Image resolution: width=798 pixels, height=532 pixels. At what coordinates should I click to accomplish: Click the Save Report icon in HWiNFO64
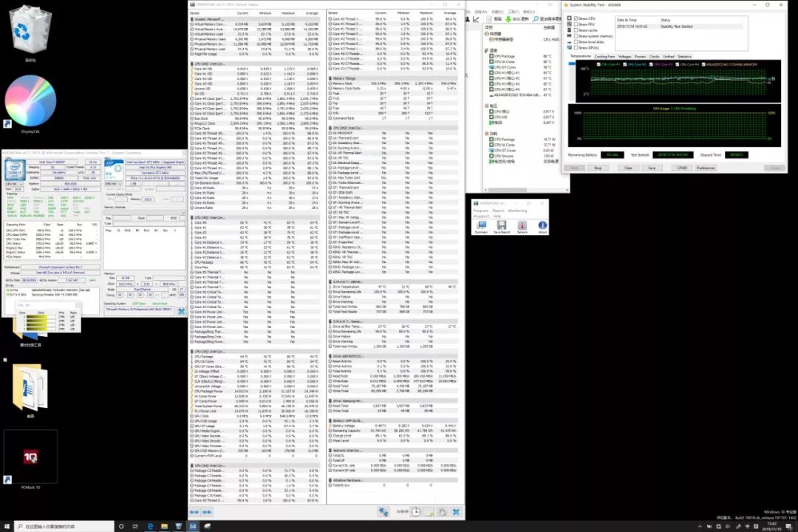point(501,227)
